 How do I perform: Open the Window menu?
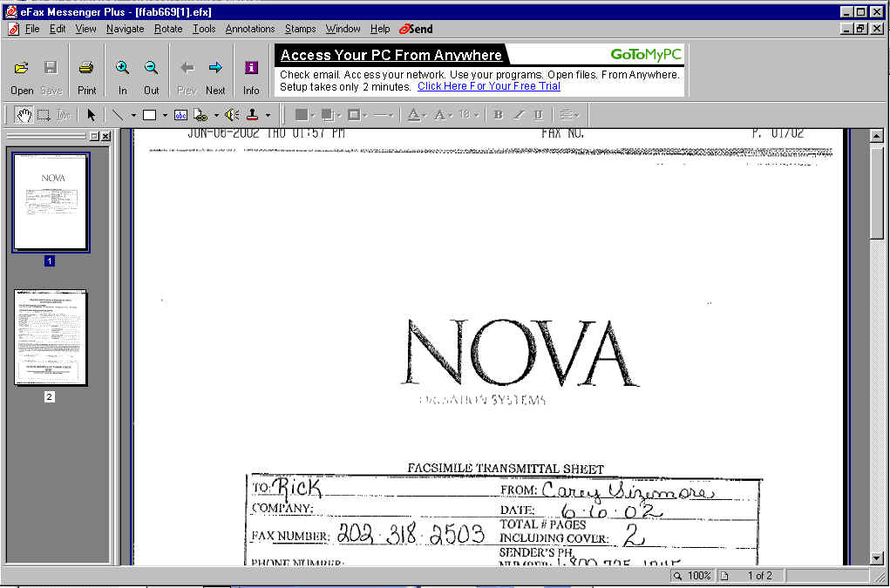point(343,29)
